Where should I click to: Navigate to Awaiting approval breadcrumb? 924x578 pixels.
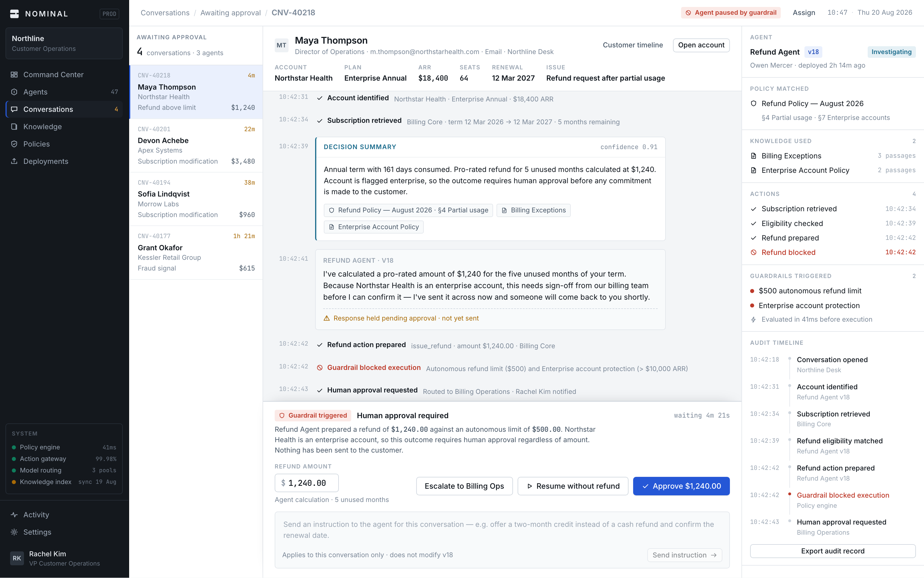[x=230, y=13]
